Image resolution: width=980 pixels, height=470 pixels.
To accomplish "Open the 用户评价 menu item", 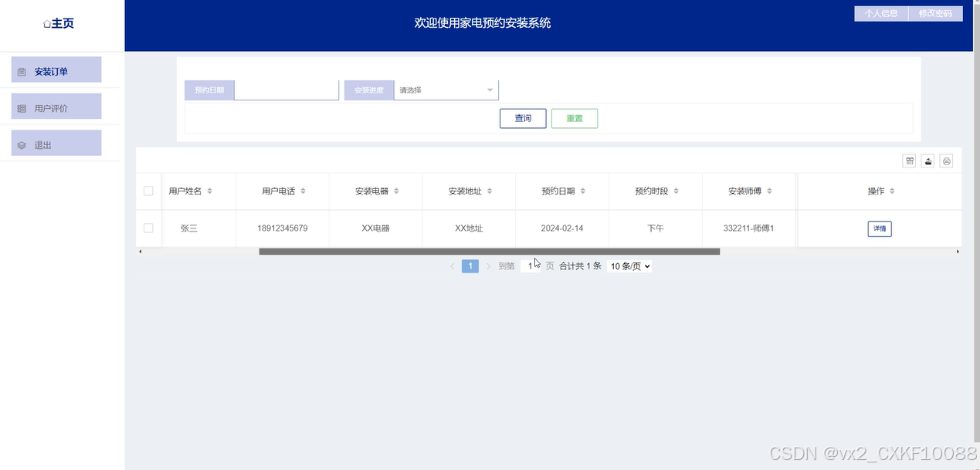I will [56, 107].
